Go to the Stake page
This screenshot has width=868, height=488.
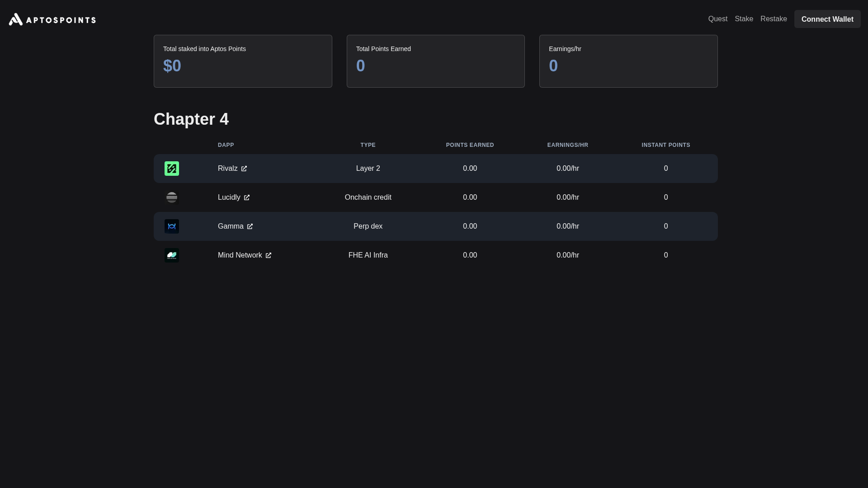(744, 19)
